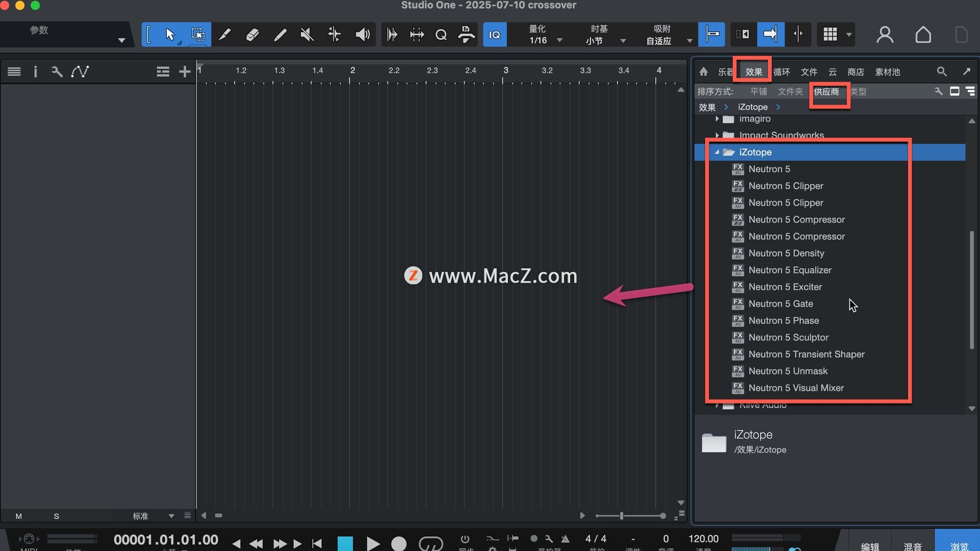
Task: Select Neutron 5 Density plugin
Action: (786, 253)
